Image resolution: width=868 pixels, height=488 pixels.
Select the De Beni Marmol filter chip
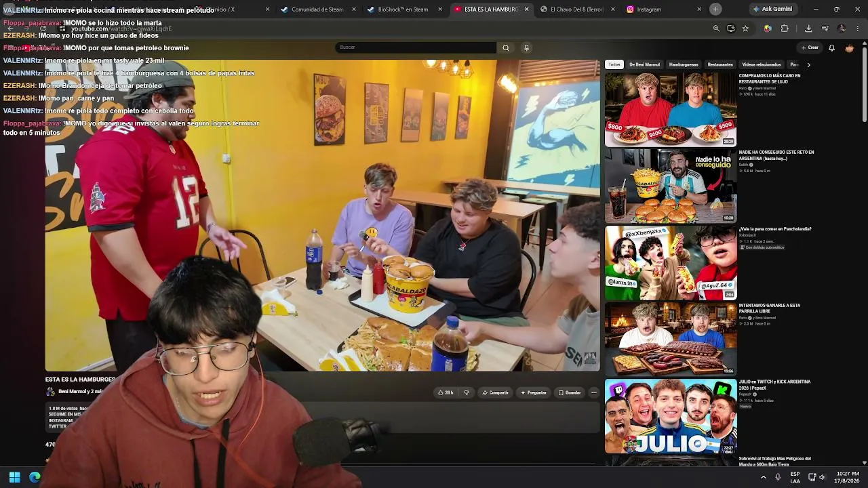click(644, 64)
